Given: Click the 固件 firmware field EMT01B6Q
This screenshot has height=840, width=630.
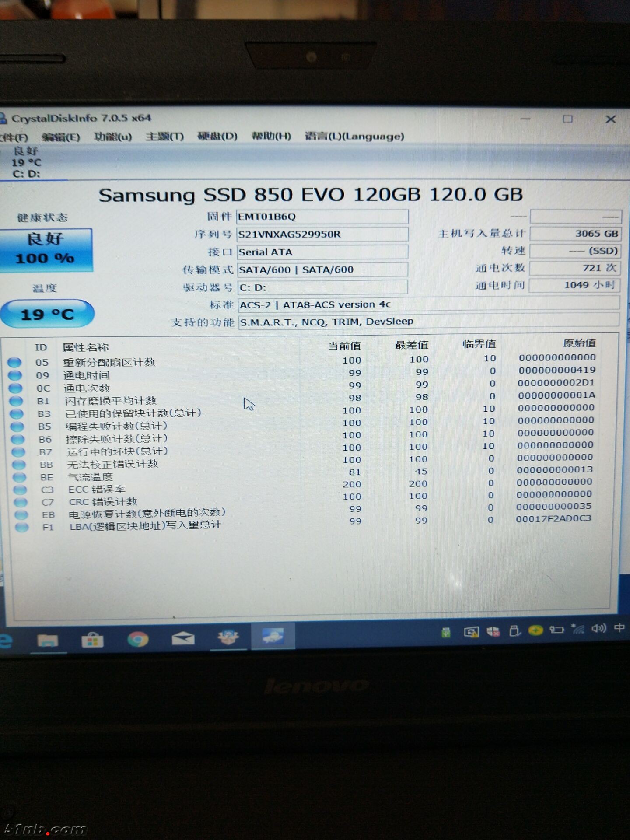Looking at the screenshot, I should point(322,217).
